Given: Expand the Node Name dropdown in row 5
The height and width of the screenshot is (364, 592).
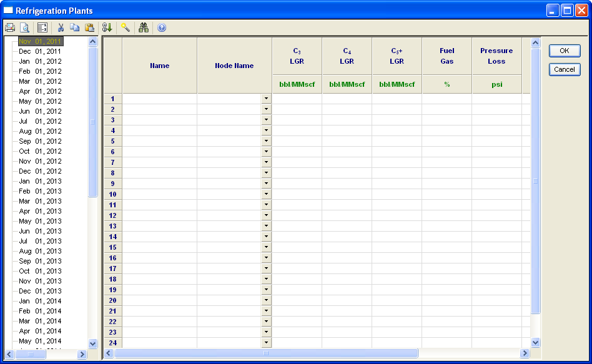Looking at the screenshot, I should pos(266,141).
